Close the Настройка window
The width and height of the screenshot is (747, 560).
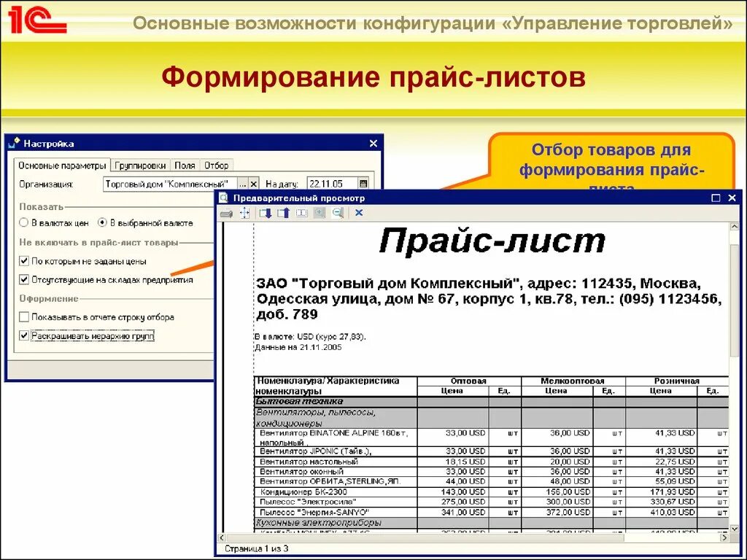(373, 144)
